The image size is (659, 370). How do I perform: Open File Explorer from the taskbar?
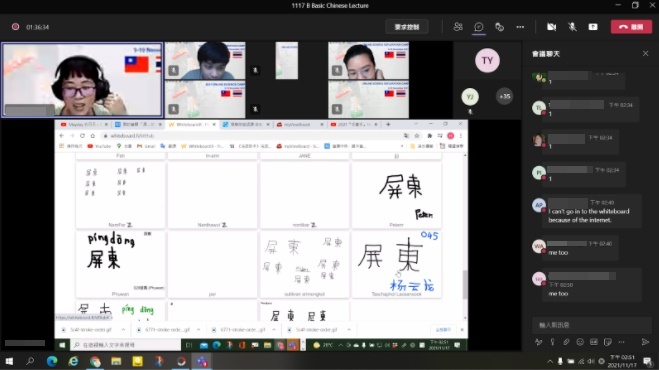coord(116,361)
